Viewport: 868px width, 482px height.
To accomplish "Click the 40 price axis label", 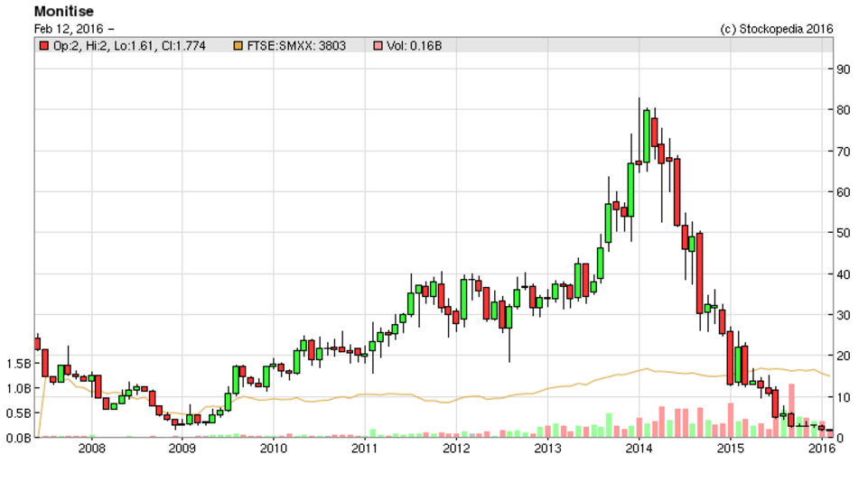I will click(843, 274).
